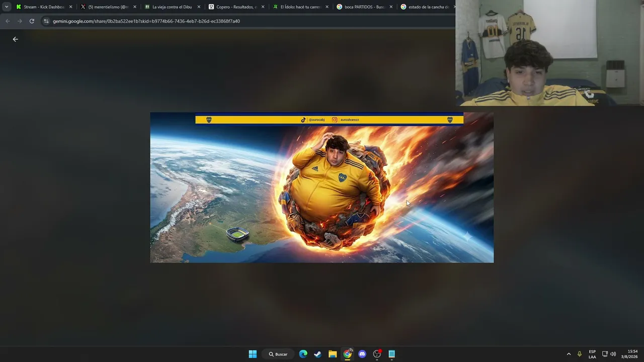Close the boca PARTIDOS tab
The image size is (644, 362).
(x=391, y=7)
